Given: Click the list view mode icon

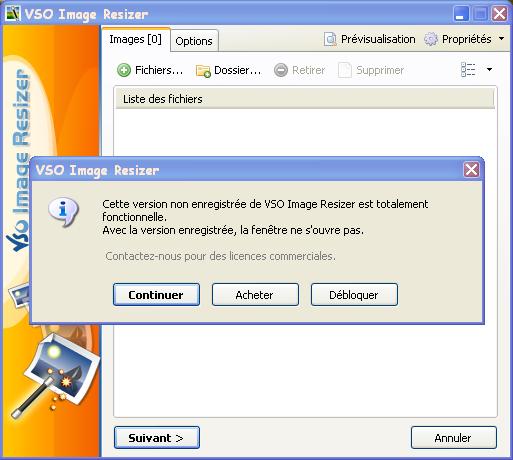Looking at the screenshot, I should (468, 70).
